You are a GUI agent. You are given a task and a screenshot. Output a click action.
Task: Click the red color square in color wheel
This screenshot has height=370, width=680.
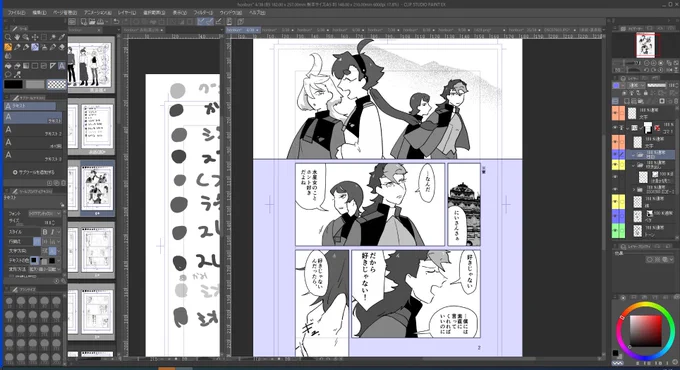tap(646, 331)
